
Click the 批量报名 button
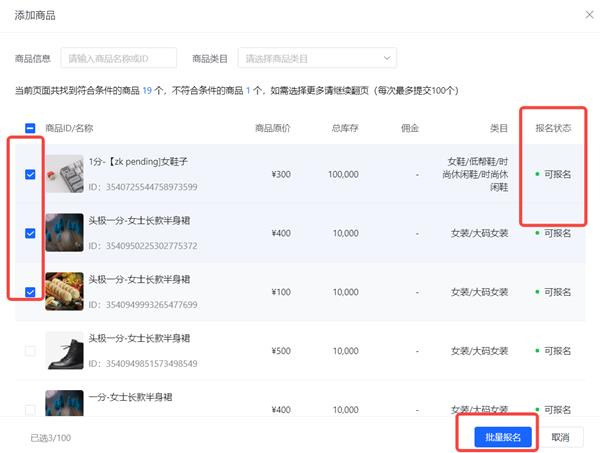coord(503,437)
